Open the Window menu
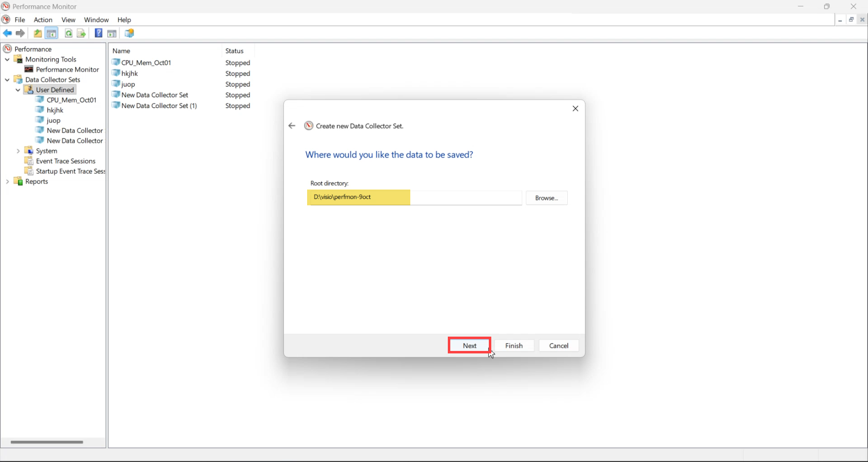This screenshot has height=462, width=868. pyautogui.click(x=96, y=20)
